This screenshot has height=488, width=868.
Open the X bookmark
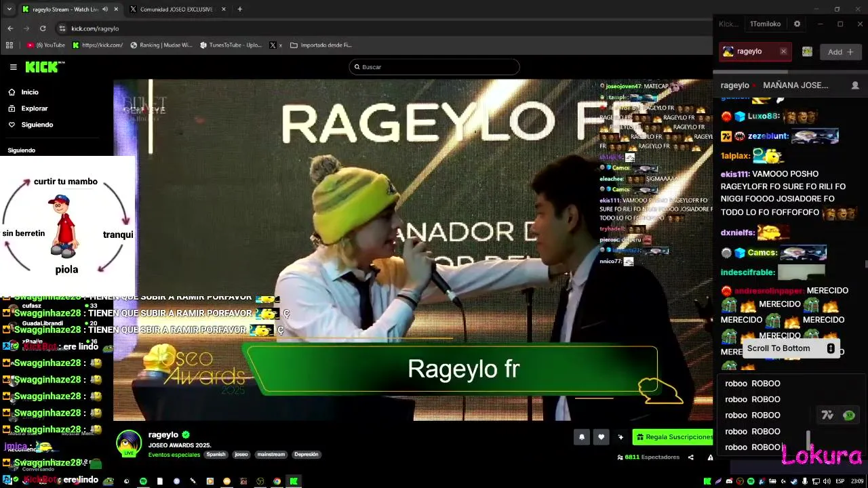pyautogui.click(x=275, y=45)
